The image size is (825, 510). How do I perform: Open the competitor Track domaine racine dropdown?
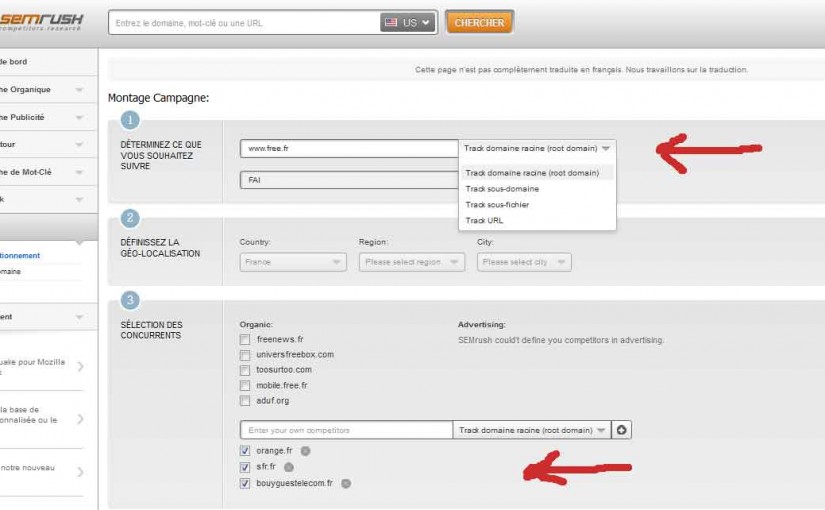point(532,430)
